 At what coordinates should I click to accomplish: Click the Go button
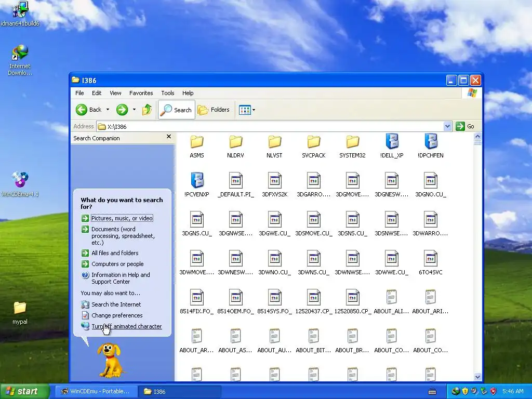pos(465,126)
